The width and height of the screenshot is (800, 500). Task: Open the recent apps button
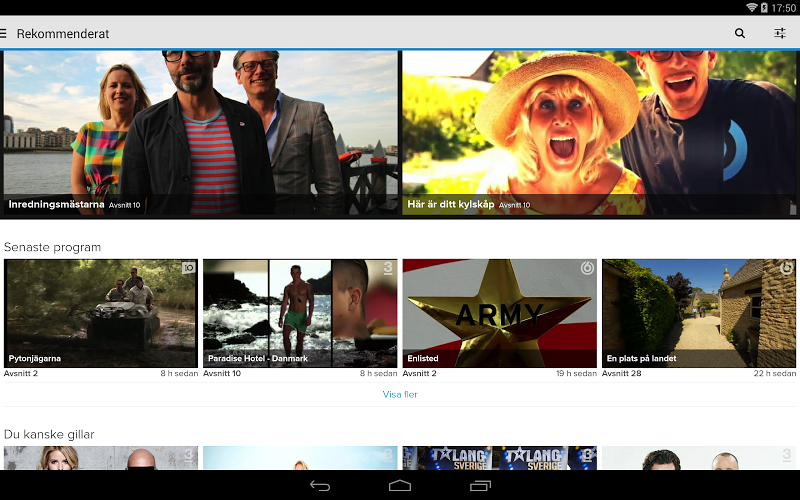[480, 486]
